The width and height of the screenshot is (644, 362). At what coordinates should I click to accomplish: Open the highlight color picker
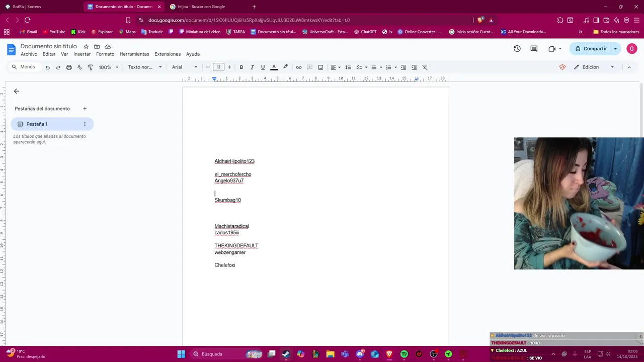coord(285,67)
